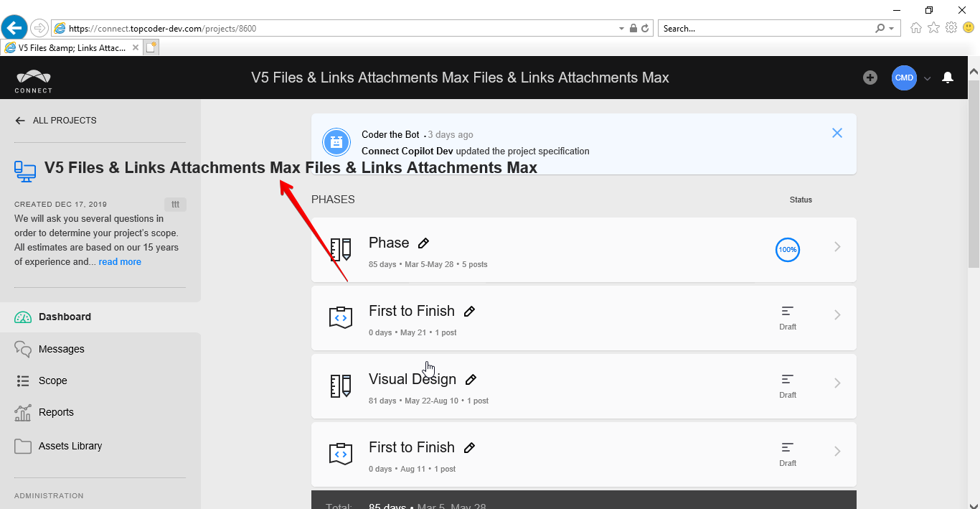
Task: Close the V5 Files browser tab
Action: click(x=135, y=48)
